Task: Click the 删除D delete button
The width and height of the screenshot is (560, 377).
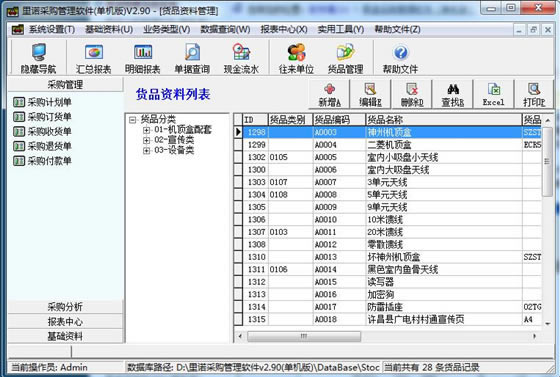Action: click(411, 95)
